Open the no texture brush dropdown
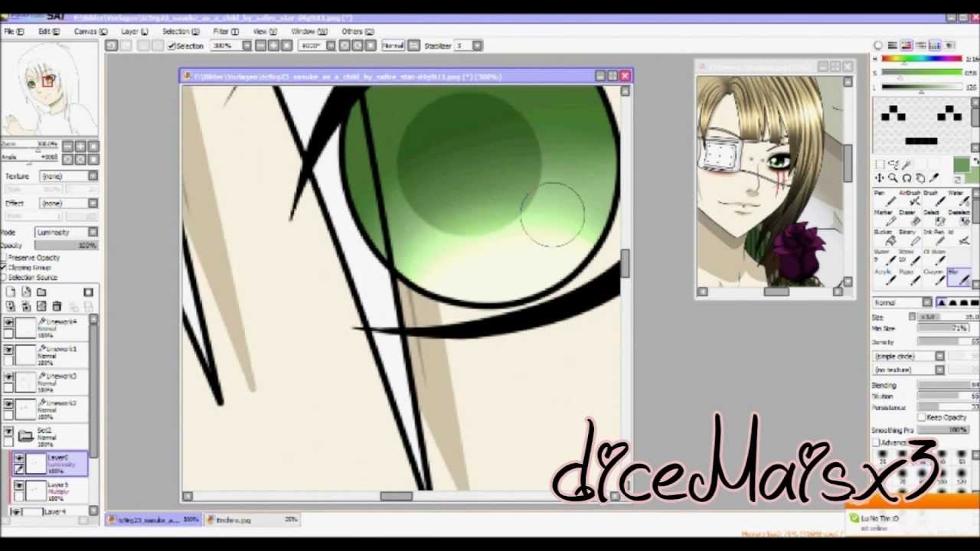Screen dimensions: 980x551 click(x=909, y=370)
